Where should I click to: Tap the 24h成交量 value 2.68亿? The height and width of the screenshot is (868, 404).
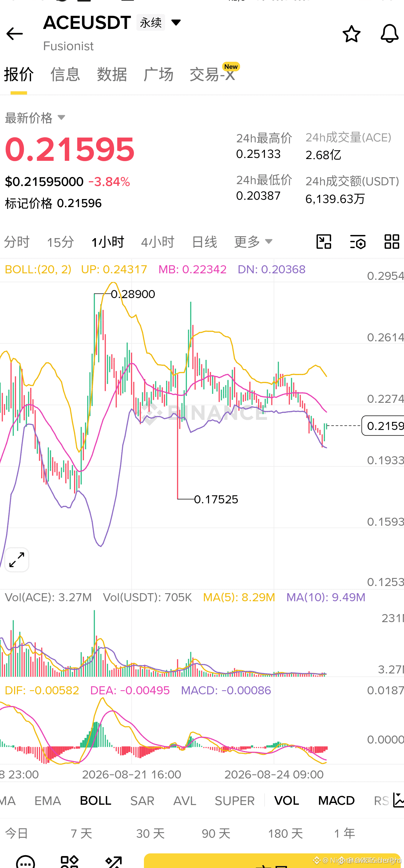[x=323, y=155]
